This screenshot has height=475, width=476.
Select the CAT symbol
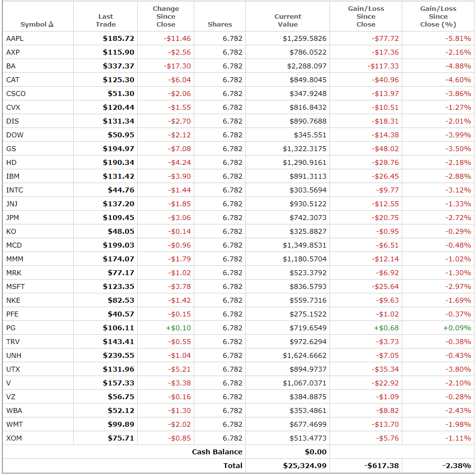coord(13,80)
